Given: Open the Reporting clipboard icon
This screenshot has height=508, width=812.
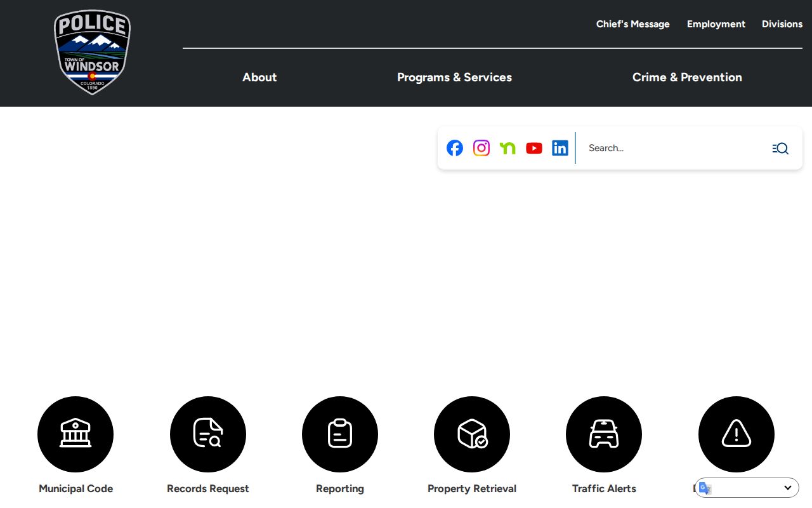Looking at the screenshot, I should pos(340,434).
